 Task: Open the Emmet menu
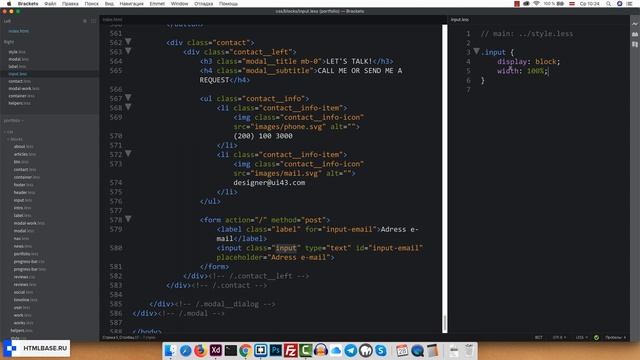(157, 4)
